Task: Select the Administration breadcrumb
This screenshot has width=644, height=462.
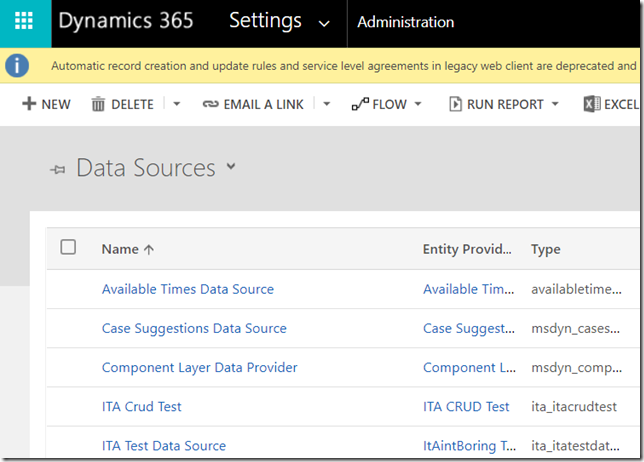Action: 406,22
